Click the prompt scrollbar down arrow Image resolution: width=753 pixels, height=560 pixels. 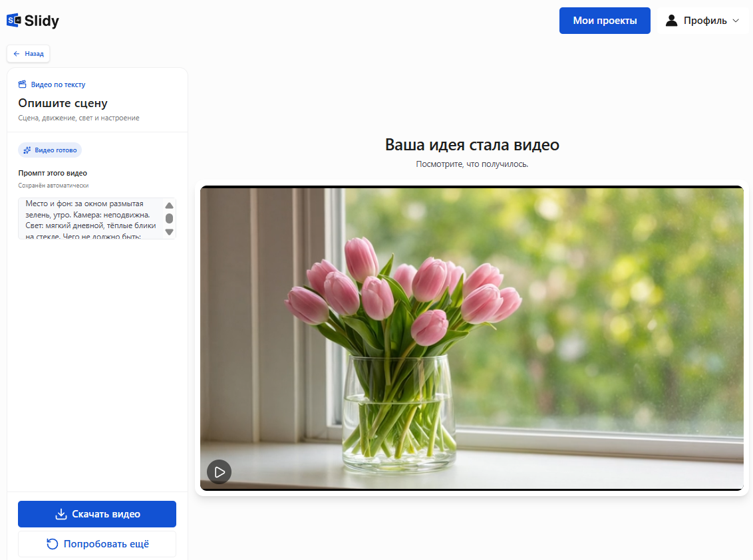click(169, 232)
